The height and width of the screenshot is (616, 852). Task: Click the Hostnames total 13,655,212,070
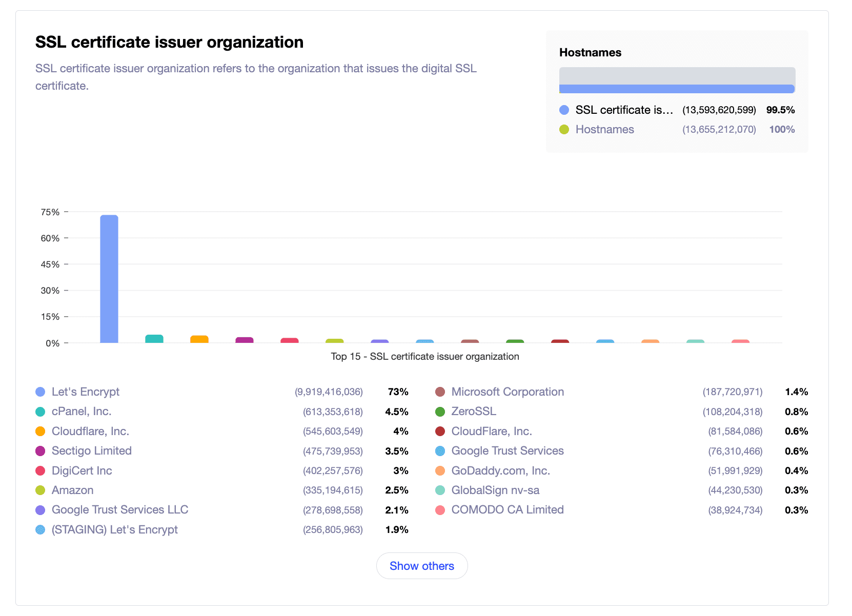719,130
